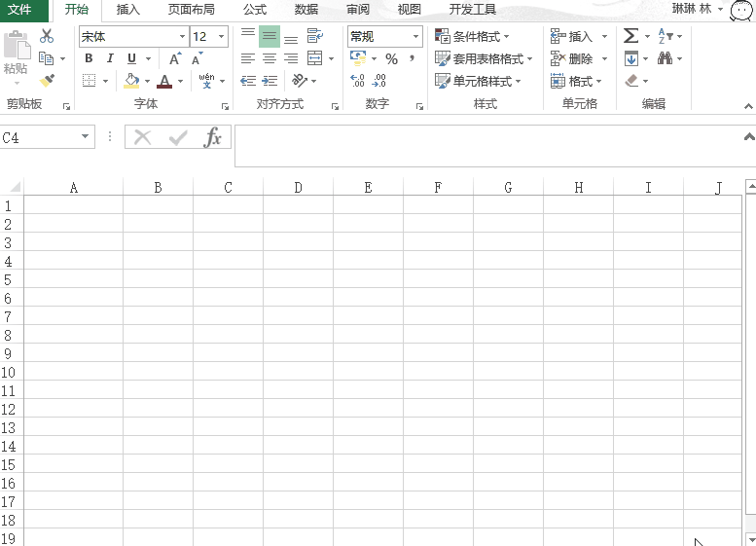This screenshot has height=546, width=756.
Task: Open the 宋体 font name dropdown
Action: pyautogui.click(x=182, y=37)
